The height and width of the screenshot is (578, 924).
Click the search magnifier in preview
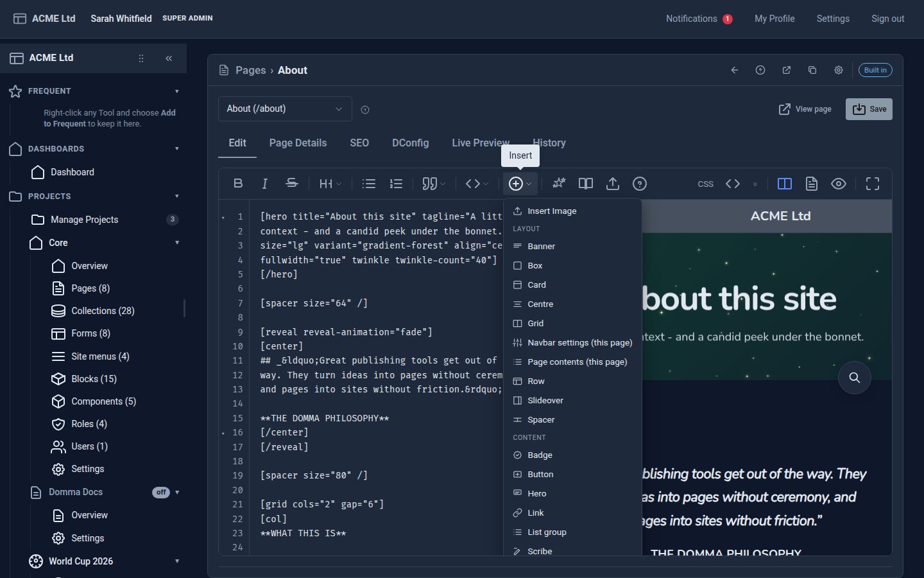(855, 378)
